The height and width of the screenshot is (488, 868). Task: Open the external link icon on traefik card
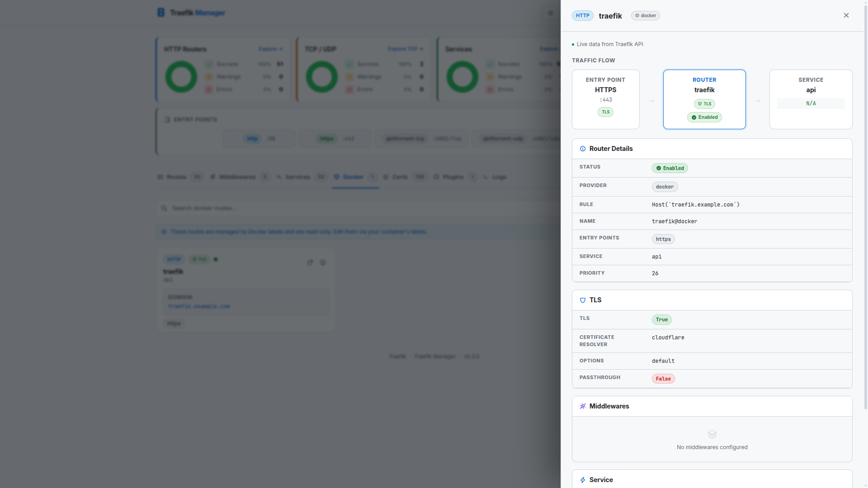(310, 262)
